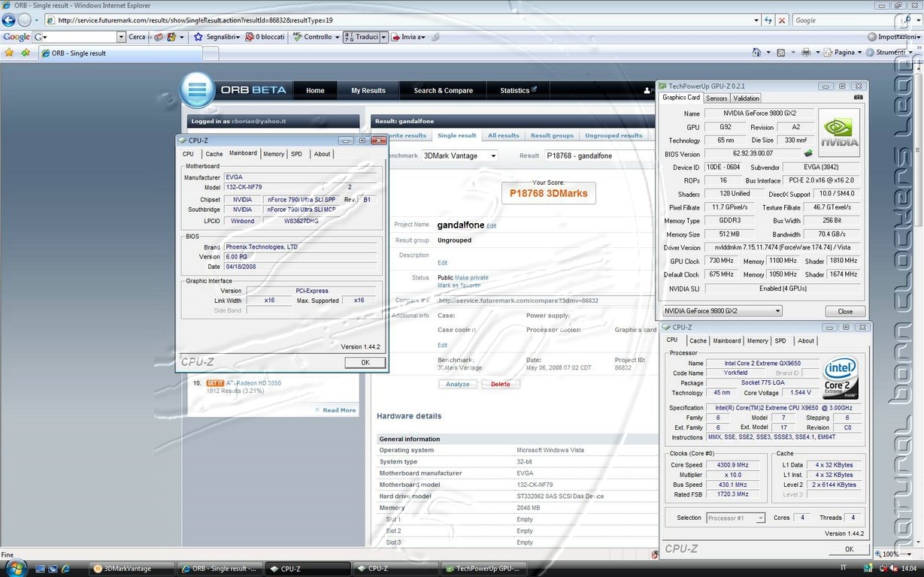Click the Print icon in IE command bar
This screenshot has height=577, width=924.
click(806, 53)
